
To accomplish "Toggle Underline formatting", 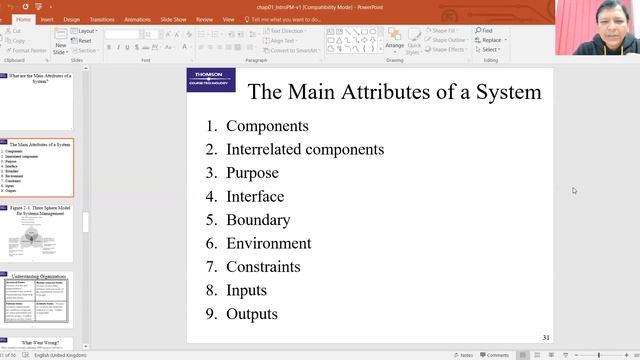I will (127, 48).
